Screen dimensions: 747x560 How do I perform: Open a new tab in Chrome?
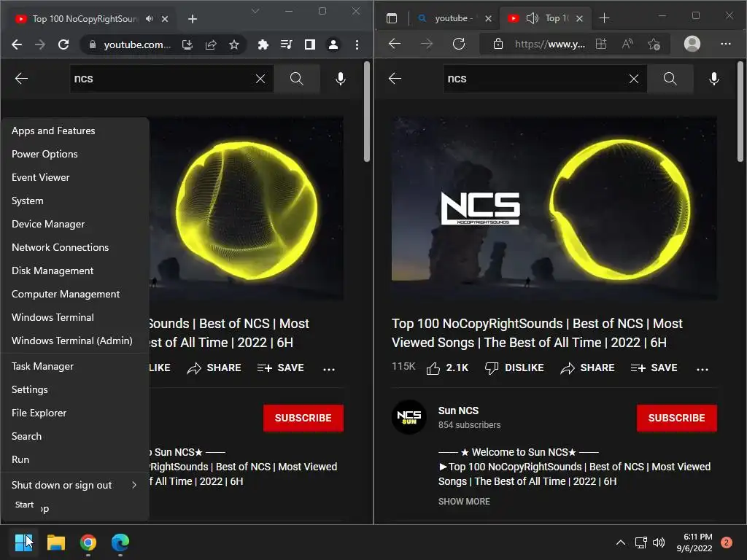[193, 18]
